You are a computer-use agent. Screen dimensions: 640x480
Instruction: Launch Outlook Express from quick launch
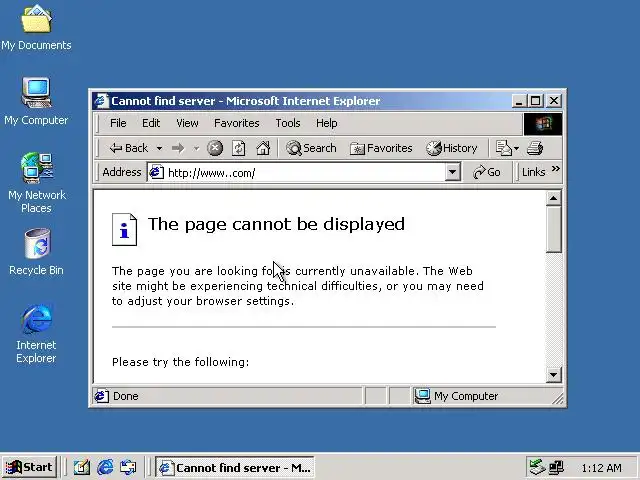(129, 467)
